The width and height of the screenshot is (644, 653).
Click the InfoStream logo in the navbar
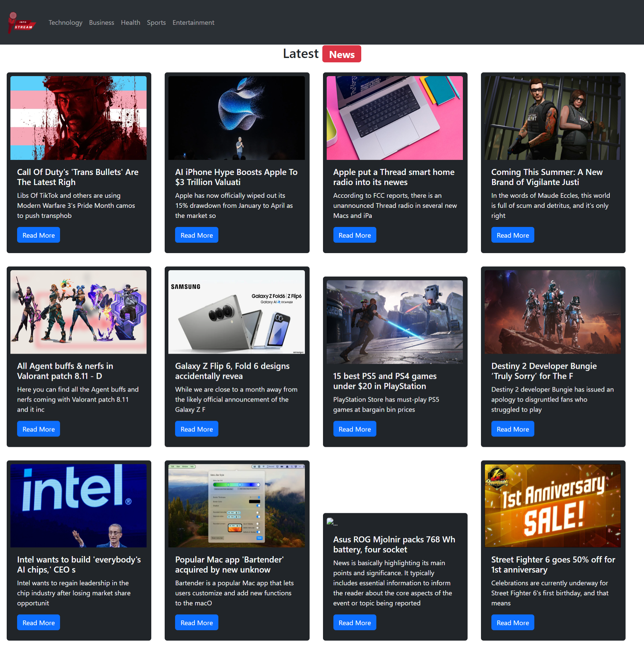tap(22, 22)
